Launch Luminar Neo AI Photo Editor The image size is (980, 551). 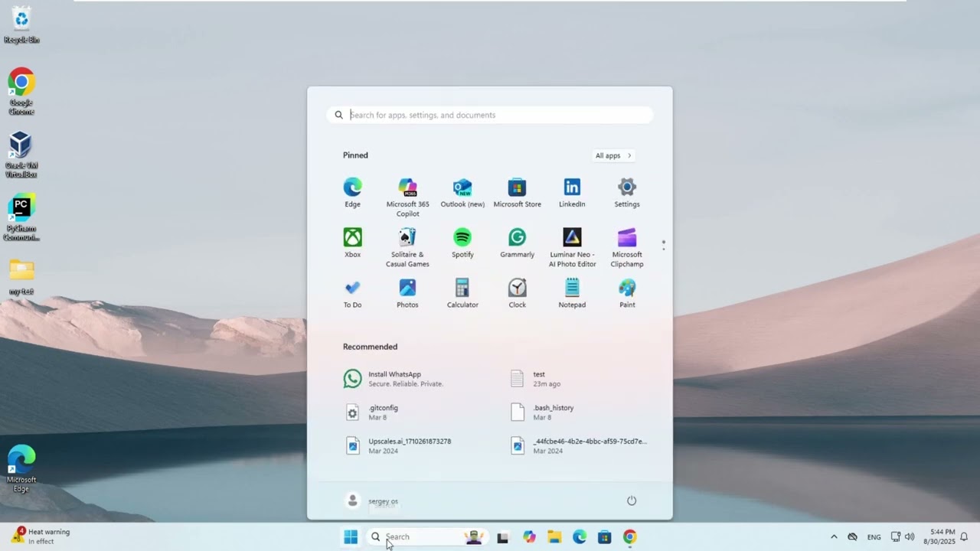click(x=572, y=248)
